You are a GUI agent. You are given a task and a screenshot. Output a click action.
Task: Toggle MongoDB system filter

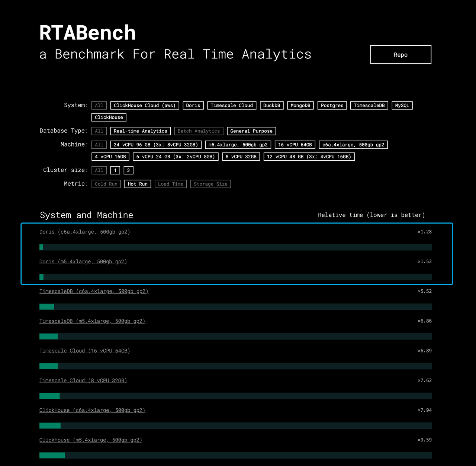300,105
